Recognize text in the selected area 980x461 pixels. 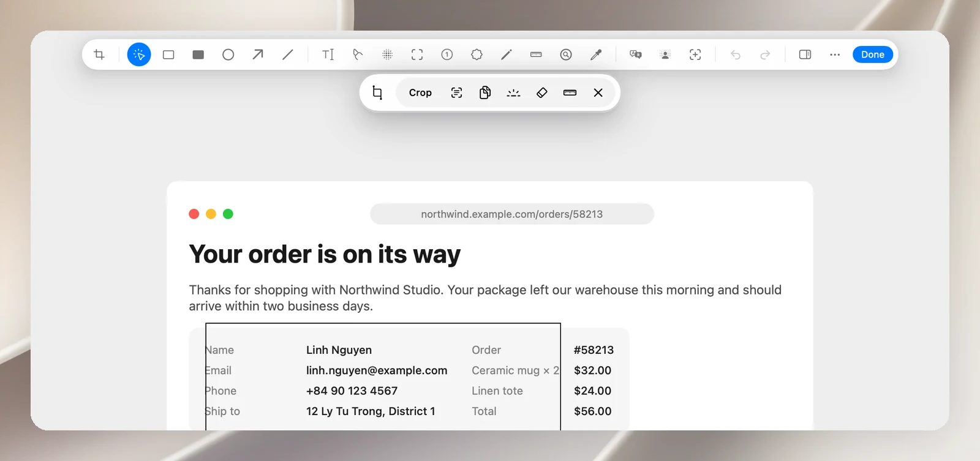point(457,92)
